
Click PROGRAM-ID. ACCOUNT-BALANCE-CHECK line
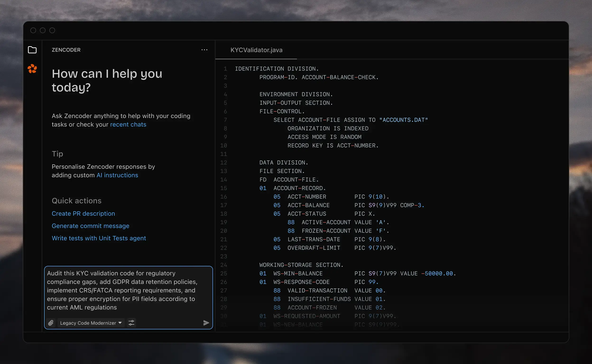click(319, 77)
